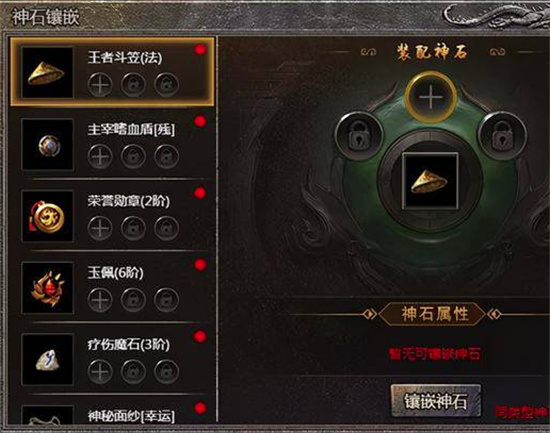Click the left locked stone slot on the green disc
Image resolution: width=550 pixels, height=433 pixels.
[x=358, y=135]
